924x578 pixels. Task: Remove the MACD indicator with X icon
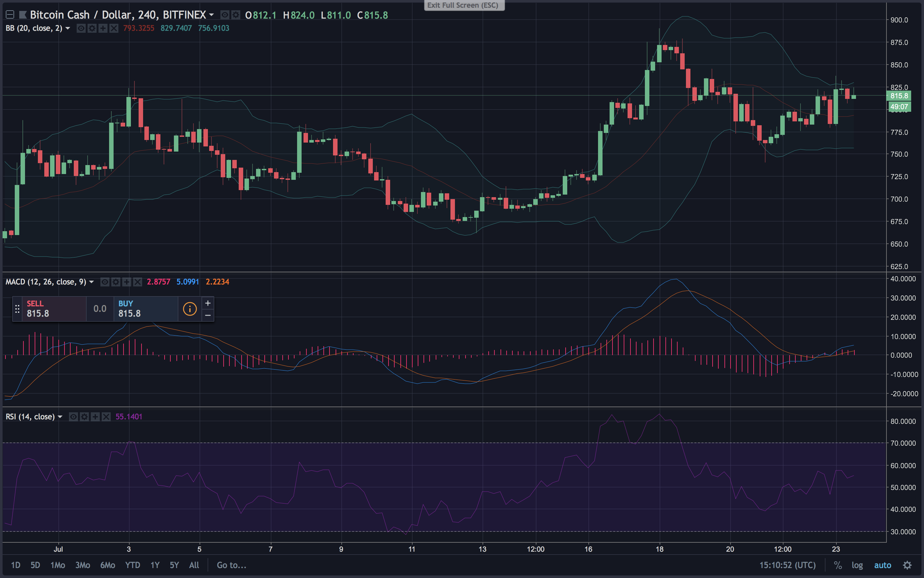click(137, 282)
